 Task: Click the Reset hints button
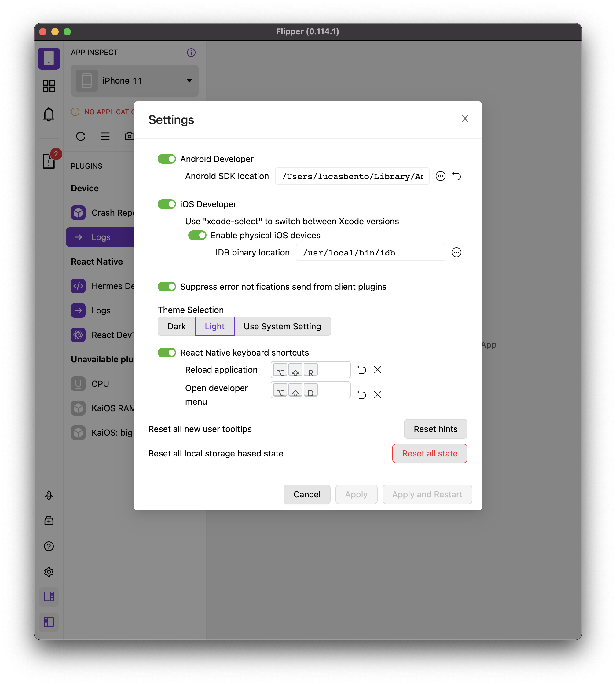[435, 429]
